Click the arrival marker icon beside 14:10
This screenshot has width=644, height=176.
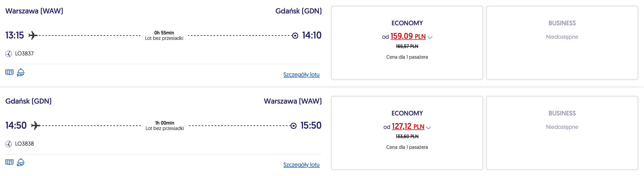[295, 36]
